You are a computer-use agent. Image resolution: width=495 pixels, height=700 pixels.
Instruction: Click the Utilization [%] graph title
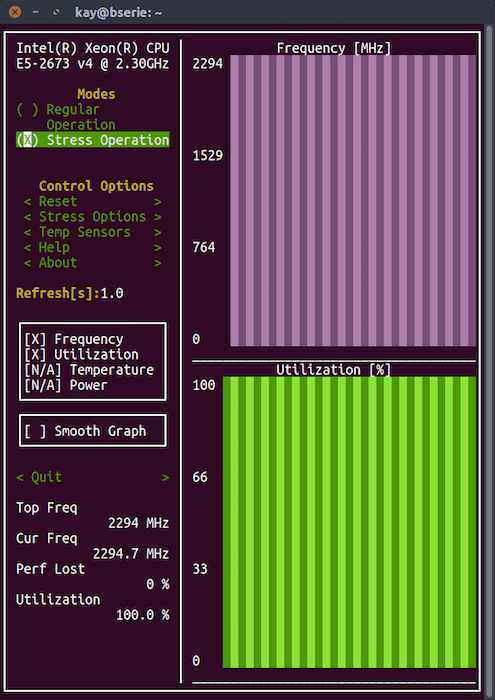tap(333, 370)
